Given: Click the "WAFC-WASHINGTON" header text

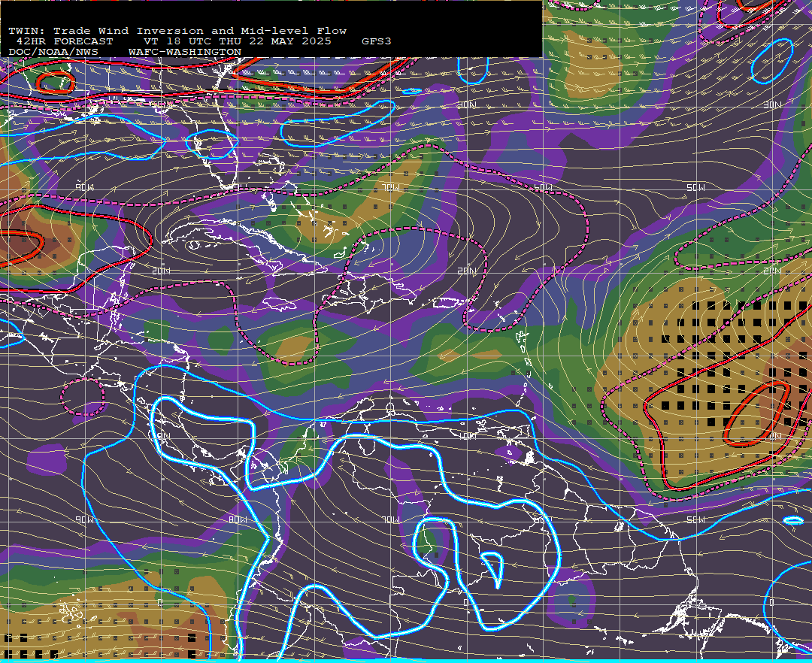Looking at the screenshot, I should pyautogui.click(x=185, y=53).
